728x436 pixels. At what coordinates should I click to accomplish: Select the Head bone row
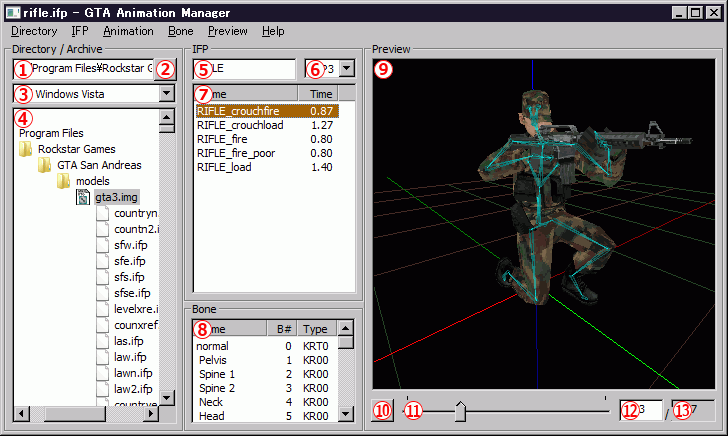click(264, 416)
